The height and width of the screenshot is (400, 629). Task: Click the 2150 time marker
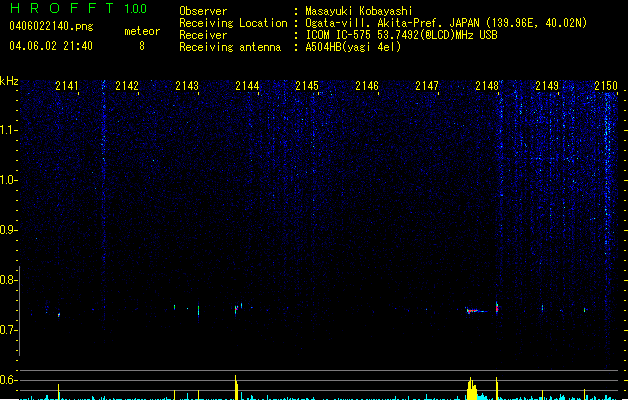tap(606, 86)
